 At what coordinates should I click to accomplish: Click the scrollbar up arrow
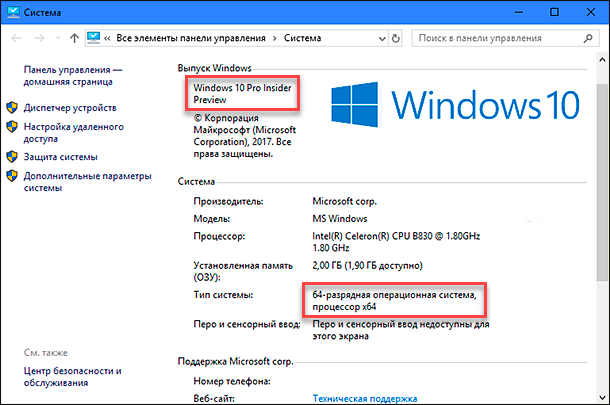603,60
